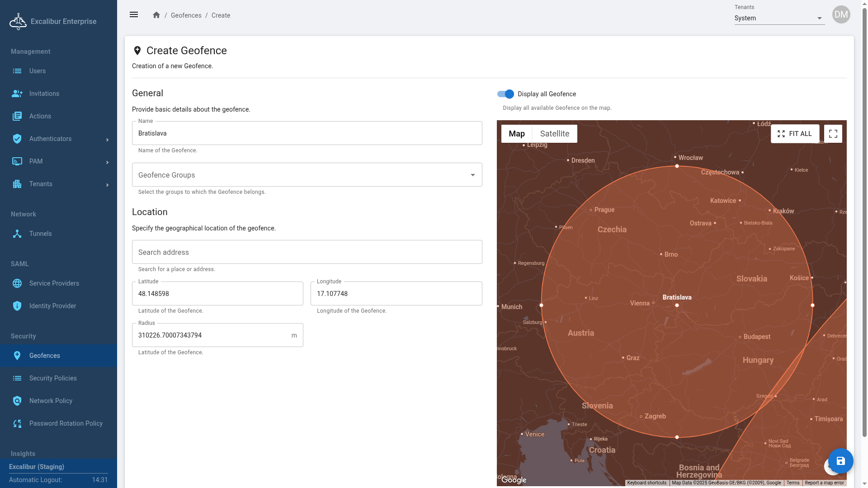Viewport: 868px width, 488px height.
Task: Open the Geofence Groups dropdown
Action: pos(307,175)
